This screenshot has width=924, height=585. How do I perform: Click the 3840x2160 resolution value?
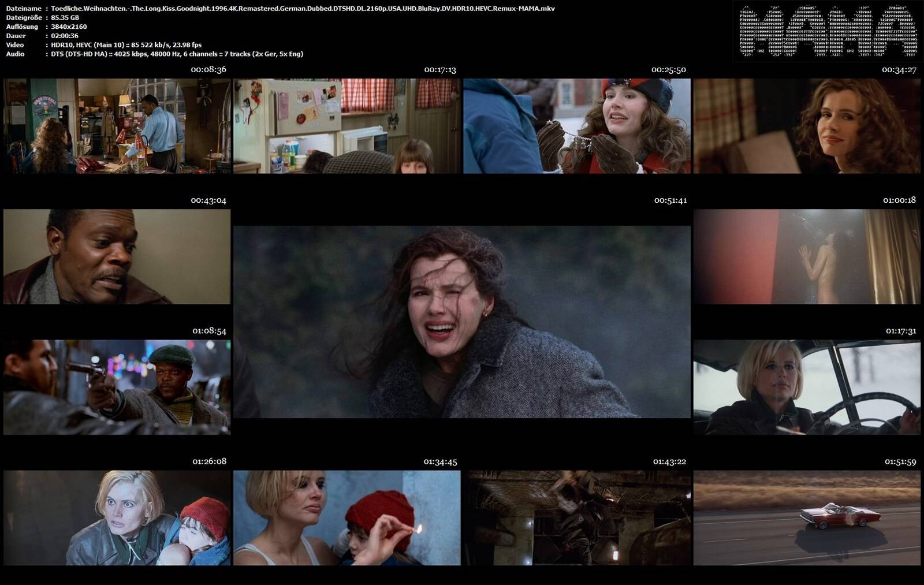(69, 27)
